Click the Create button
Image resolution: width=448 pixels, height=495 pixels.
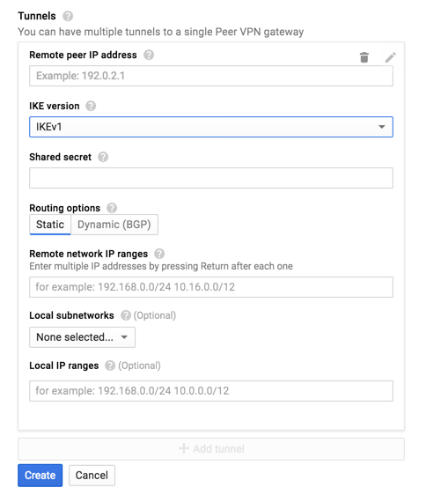[x=40, y=475]
